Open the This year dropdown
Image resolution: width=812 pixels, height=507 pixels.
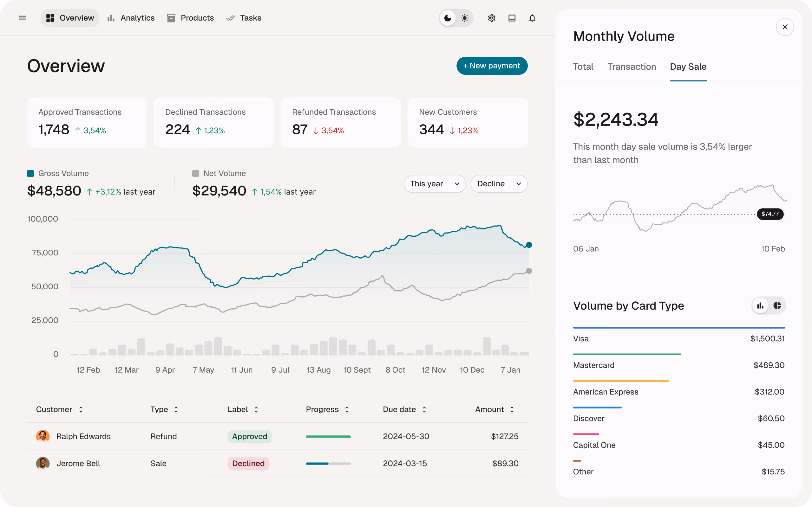435,184
